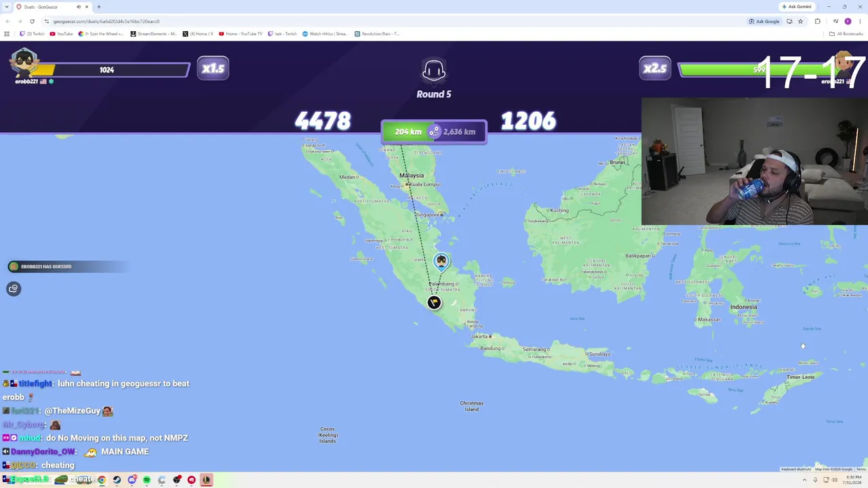Close the Duels - GeoGuessr tab
The width and height of the screenshot is (868, 488).
[x=87, y=7]
